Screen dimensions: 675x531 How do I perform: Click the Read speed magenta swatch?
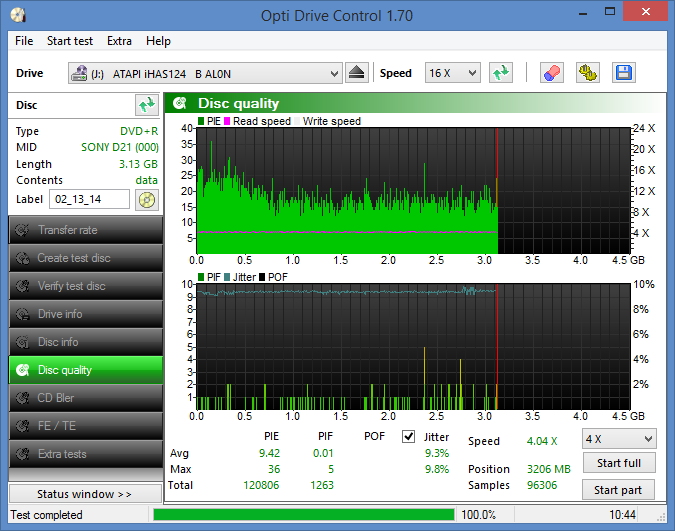(227, 121)
